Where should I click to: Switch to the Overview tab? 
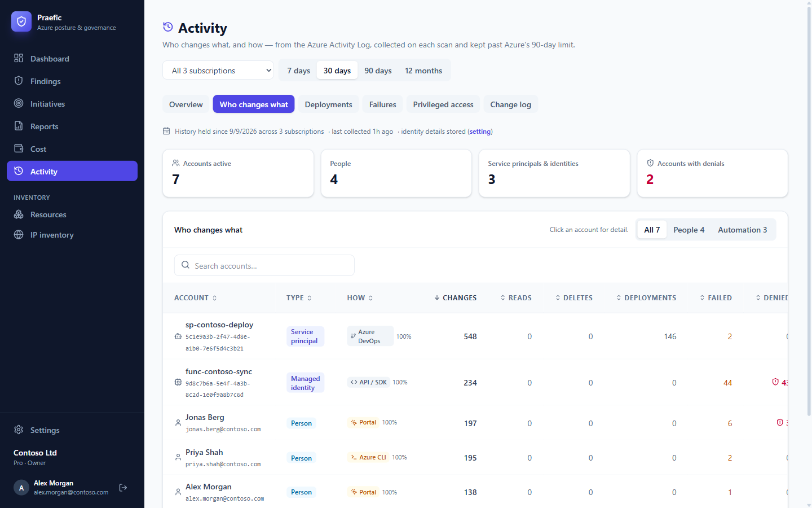(186, 104)
